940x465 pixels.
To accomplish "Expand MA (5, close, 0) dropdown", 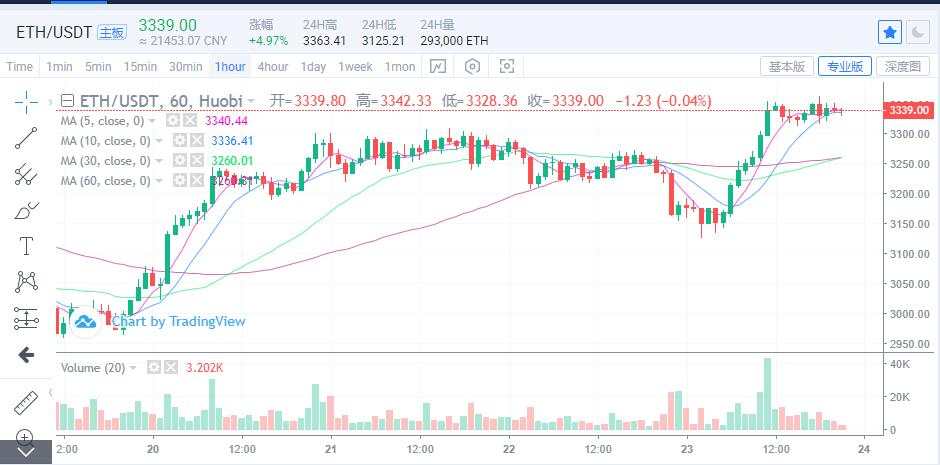I will [x=152, y=121].
